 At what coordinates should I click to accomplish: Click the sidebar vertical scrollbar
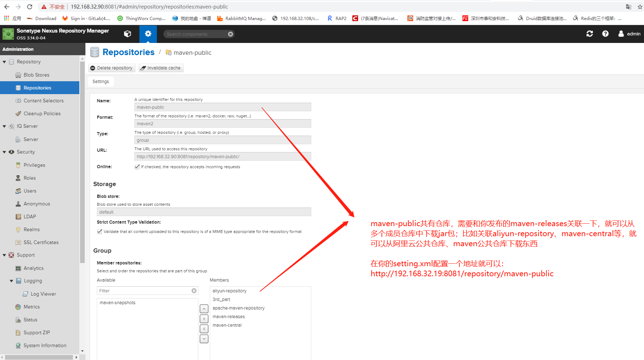[x=82, y=162]
